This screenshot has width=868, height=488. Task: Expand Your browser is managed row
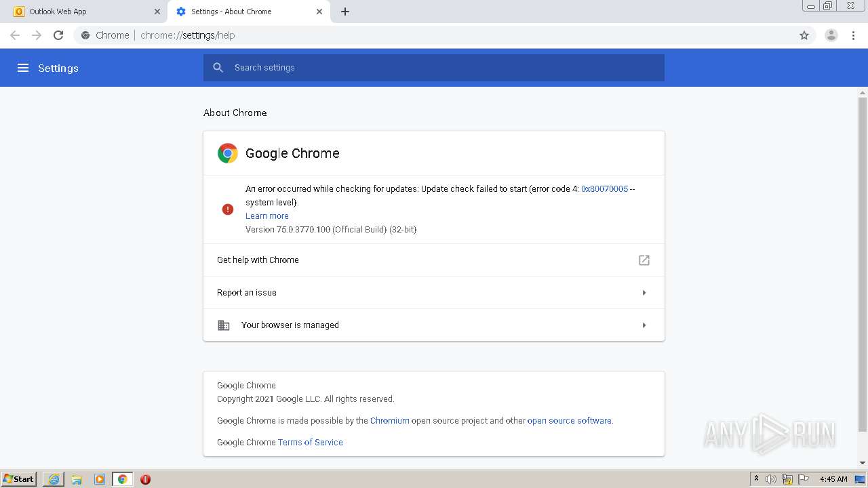644,325
